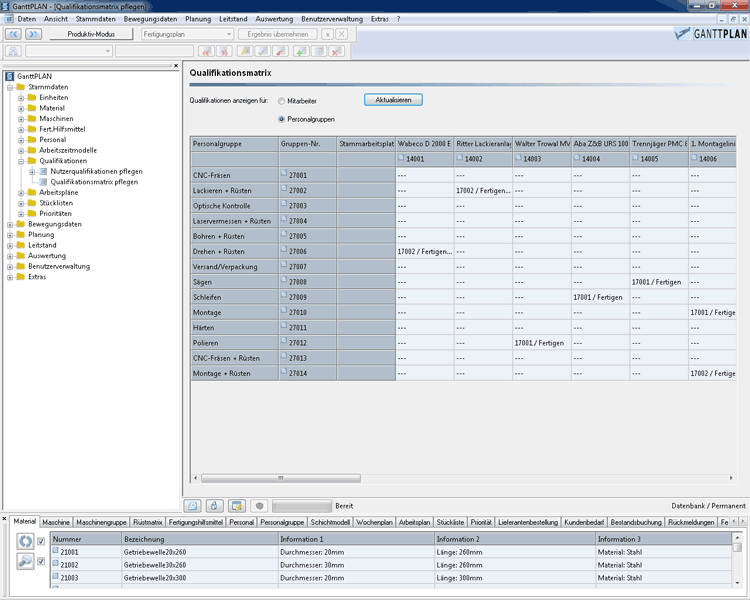Click the circular-arrows reload icon in Material panel
750x600 pixels.
[25, 541]
